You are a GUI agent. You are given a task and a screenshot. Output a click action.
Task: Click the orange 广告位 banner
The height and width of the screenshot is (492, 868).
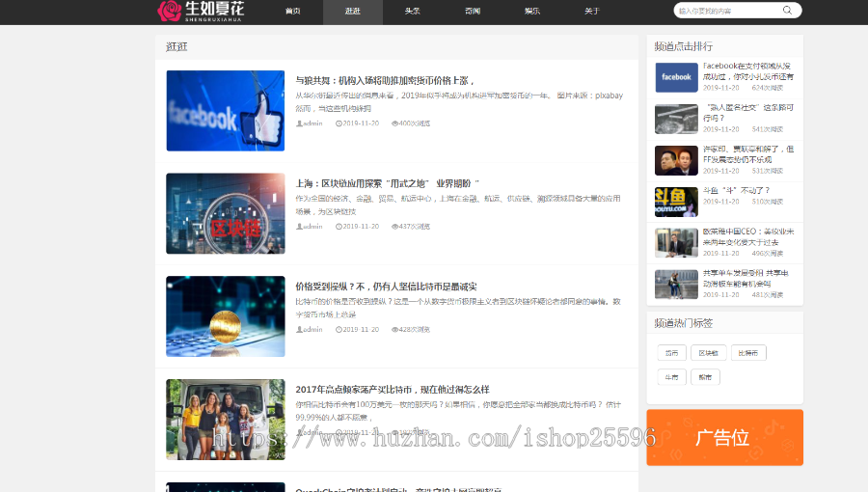click(x=724, y=437)
